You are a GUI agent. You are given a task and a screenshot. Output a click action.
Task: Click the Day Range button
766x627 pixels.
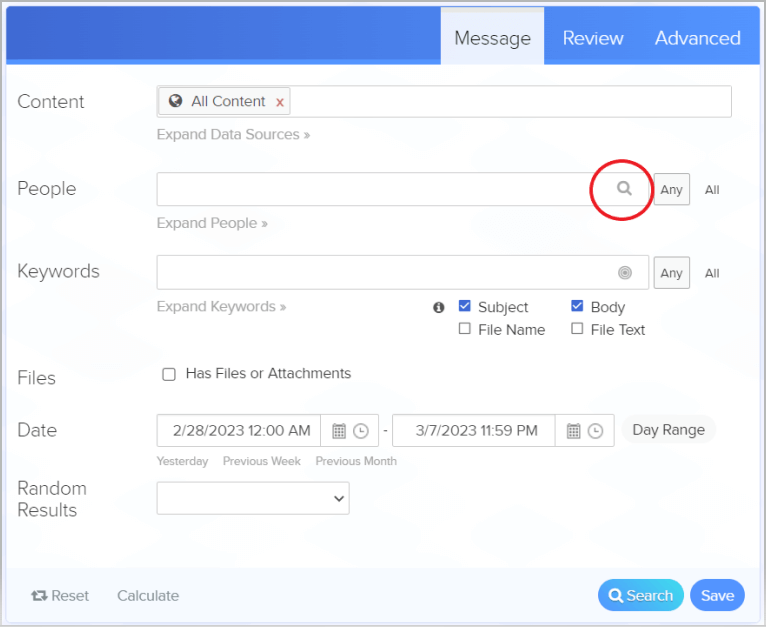pos(668,430)
